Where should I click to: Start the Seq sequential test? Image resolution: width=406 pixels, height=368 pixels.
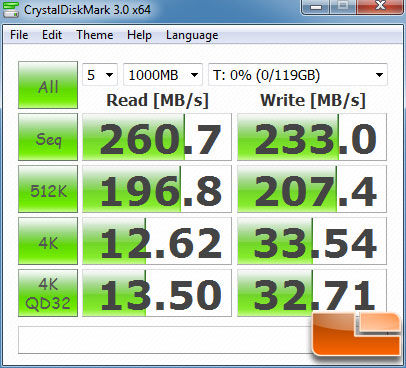(x=48, y=137)
